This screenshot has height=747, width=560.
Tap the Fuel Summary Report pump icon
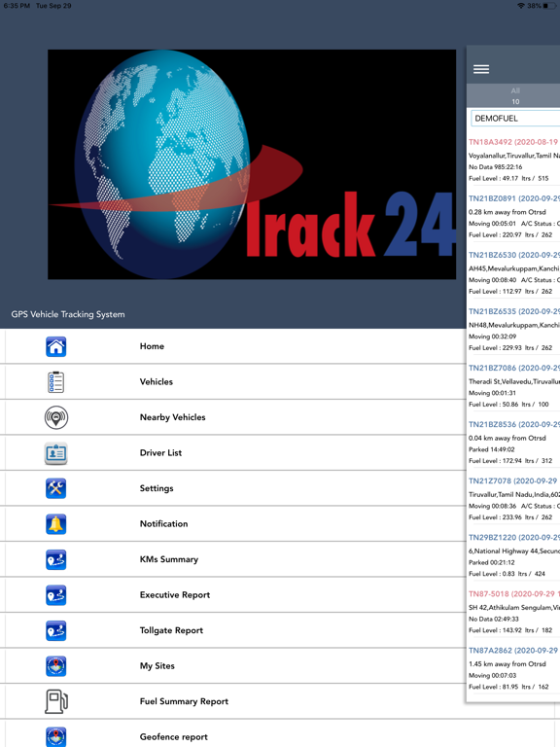55,701
